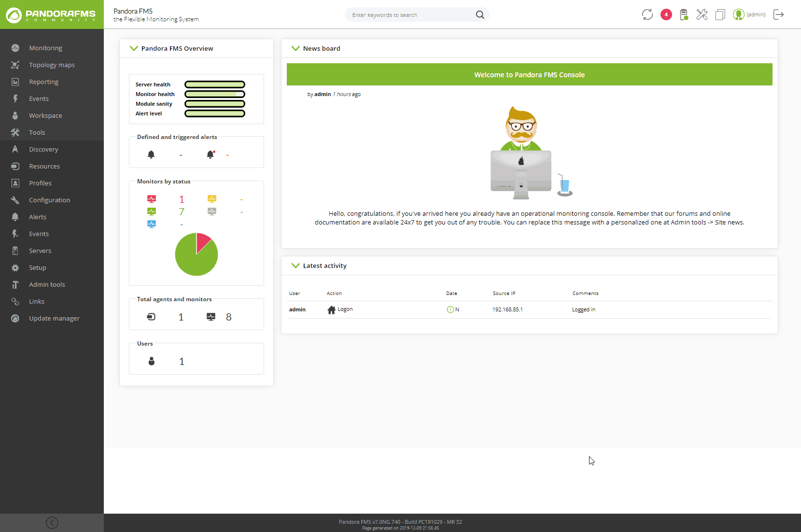The height and width of the screenshot is (532, 801).
Task: Click the total agents count 1
Action: (x=181, y=317)
